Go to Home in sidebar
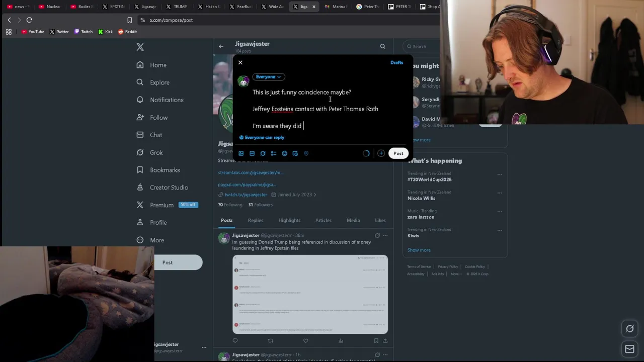Image resolution: width=644 pixels, height=362 pixels. click(151, 65)
